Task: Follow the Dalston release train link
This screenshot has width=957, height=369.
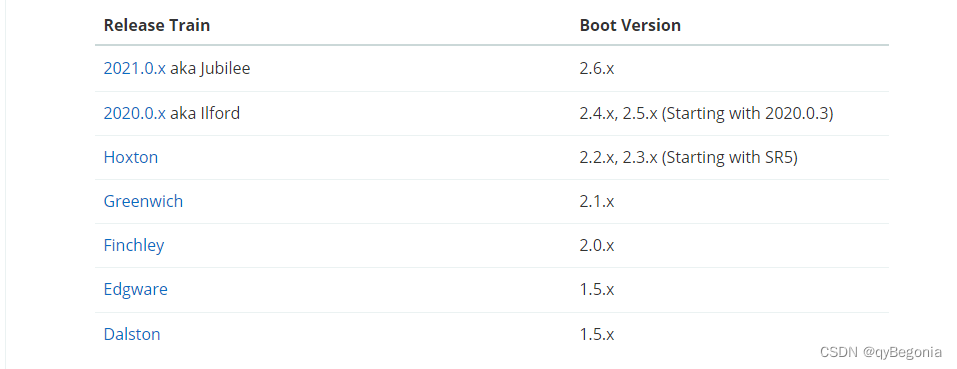Action: coord(132,334)
